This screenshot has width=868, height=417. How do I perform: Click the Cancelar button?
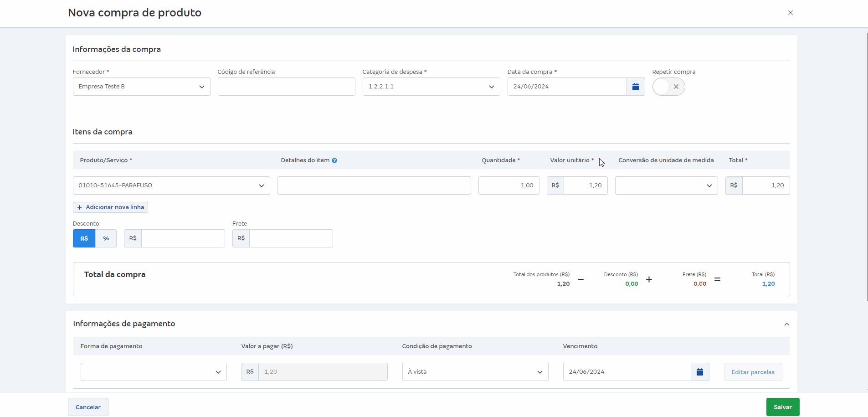(88, 407)
